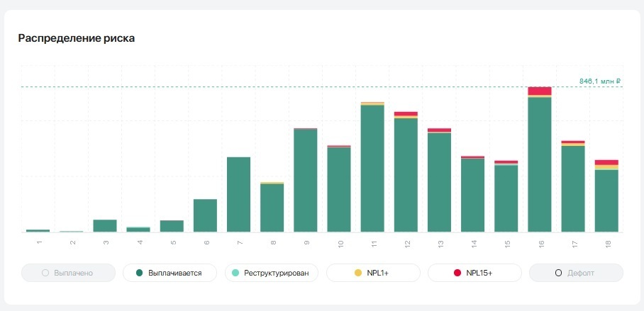Click the bar for category 9

pyautogui.click(x=305, y=181)
